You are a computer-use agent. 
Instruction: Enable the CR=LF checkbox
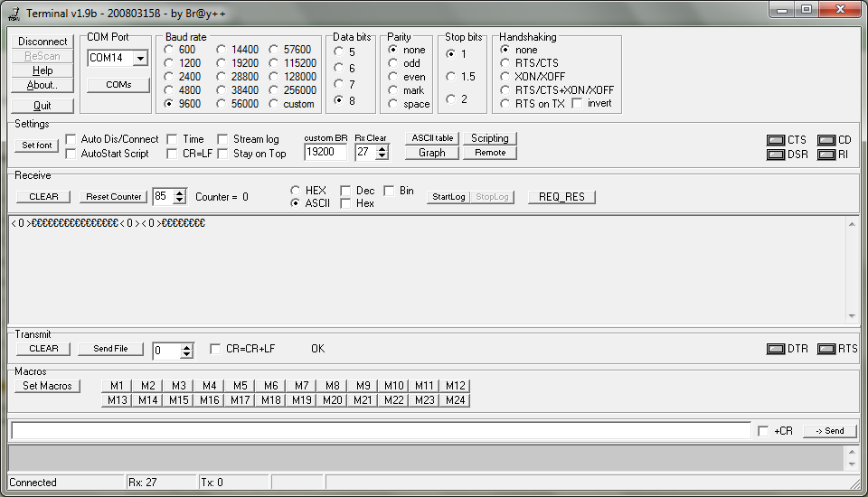point(172,154)
